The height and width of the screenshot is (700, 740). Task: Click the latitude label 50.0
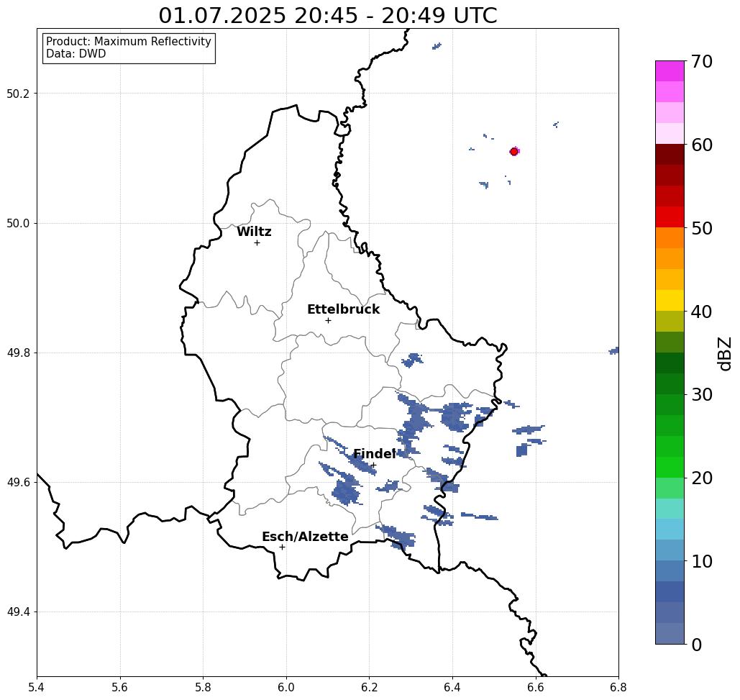click(x=18, y=223)
